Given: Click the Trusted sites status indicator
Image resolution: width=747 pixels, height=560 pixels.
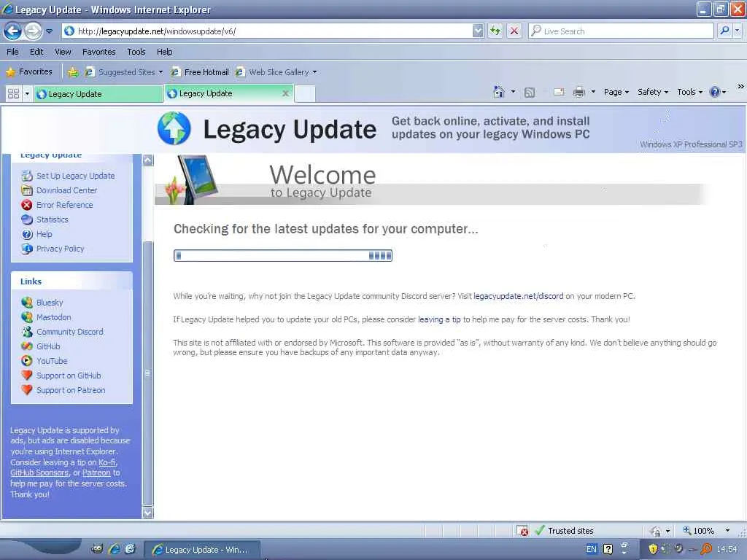Looking at the screenshot, I should (565, 531).
